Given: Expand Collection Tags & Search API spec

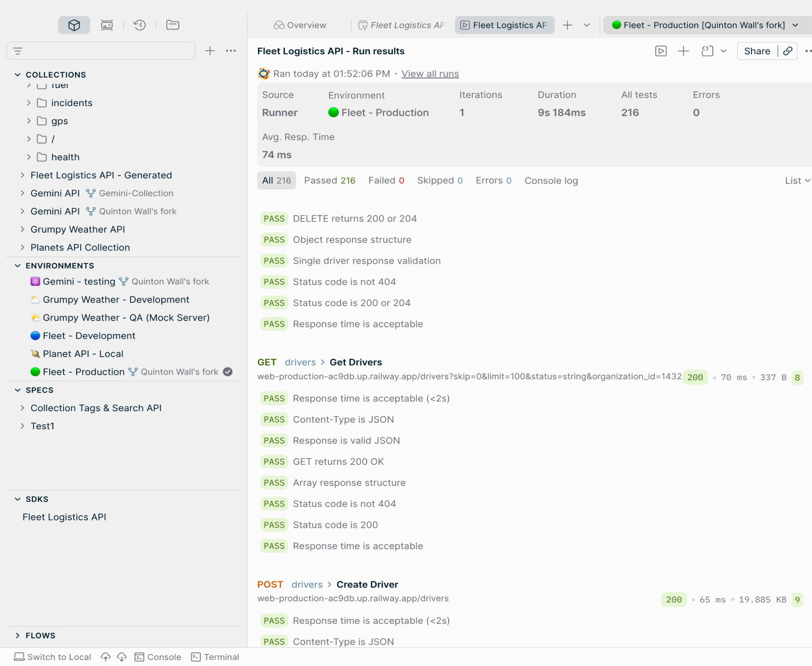Looking at the screenshot, I should (x=22, y=408).
